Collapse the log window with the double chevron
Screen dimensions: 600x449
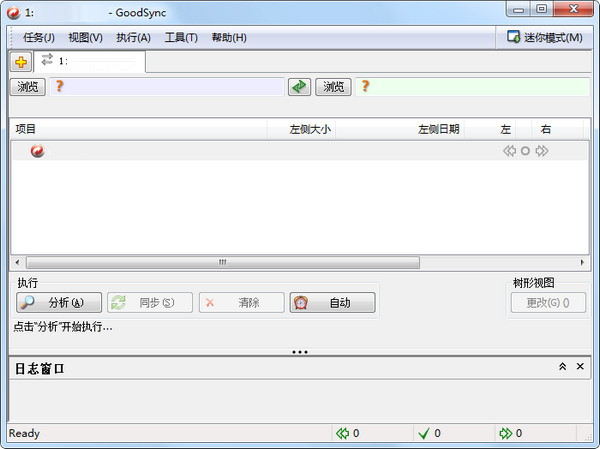point(562,367)
